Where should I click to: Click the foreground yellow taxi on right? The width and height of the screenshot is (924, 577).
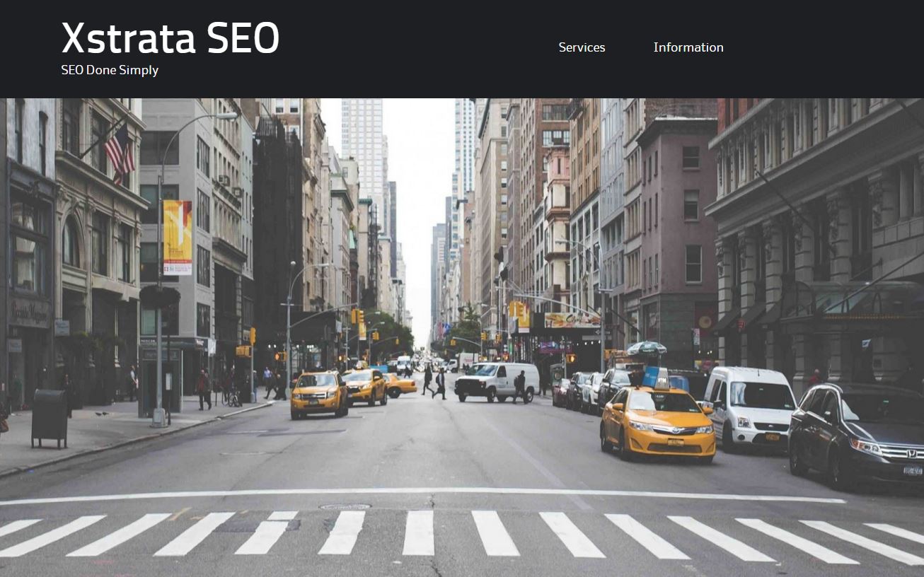tap(657, 422)
